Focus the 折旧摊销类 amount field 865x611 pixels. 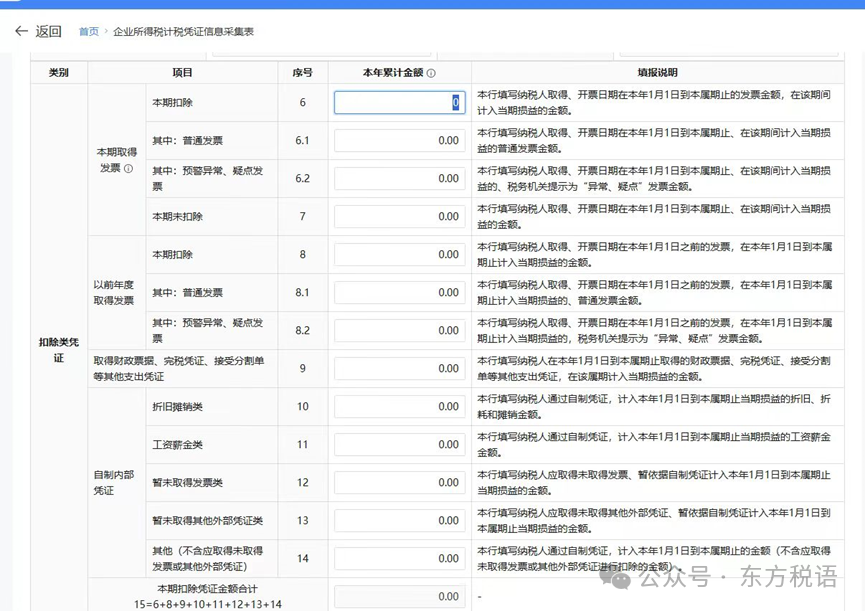click(x=399, y=407)
